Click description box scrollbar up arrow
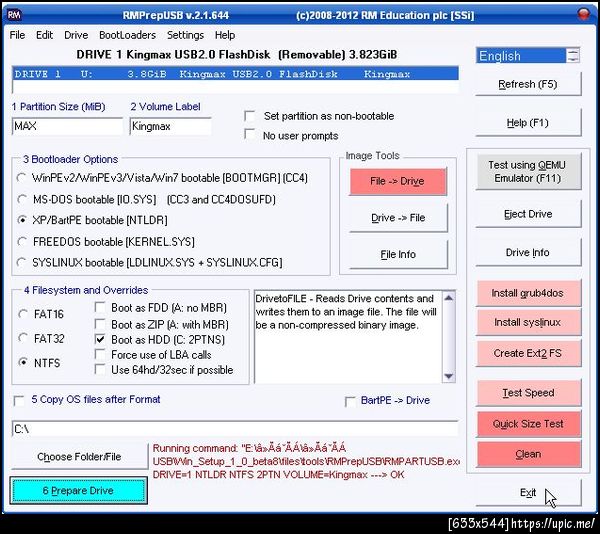 (448, 298)
